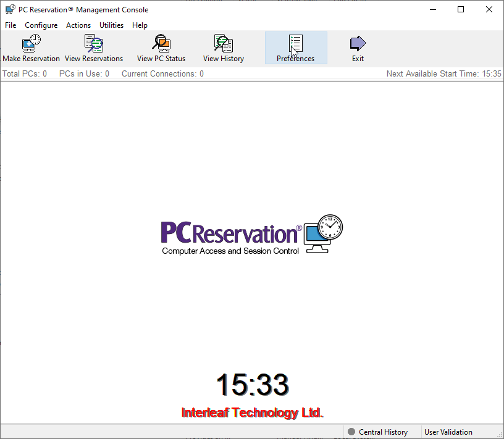Screen dimensions: 504x439
Task: Click the Exit arrow icon
Action: [x=358, y=43]
